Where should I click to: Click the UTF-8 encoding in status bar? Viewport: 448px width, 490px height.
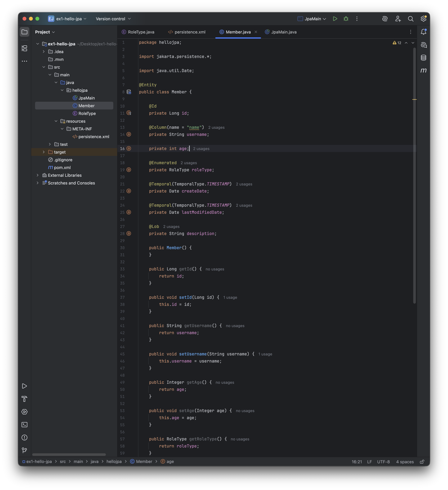click(383, 462)
